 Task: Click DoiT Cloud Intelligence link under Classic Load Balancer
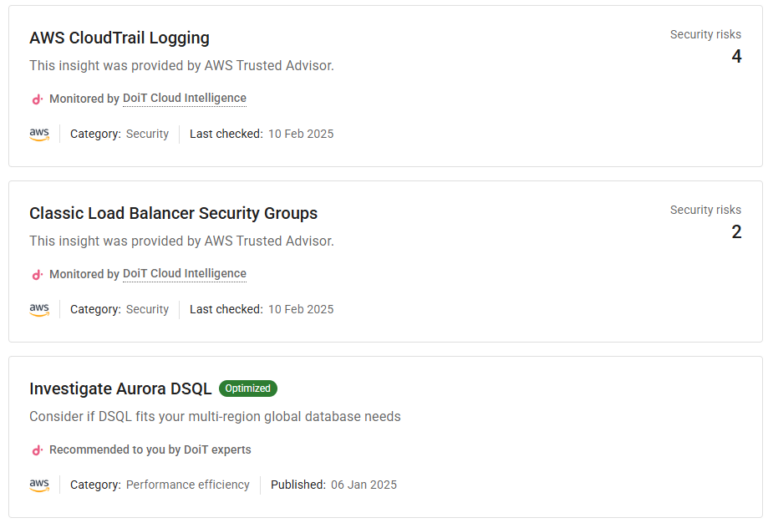(x=184, y=274)
